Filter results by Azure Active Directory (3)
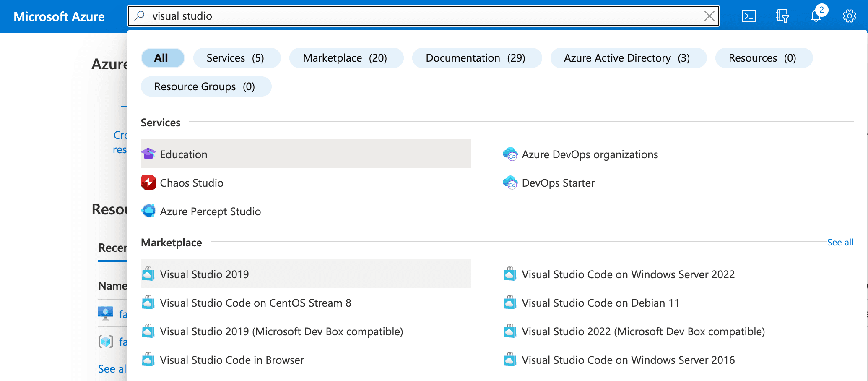Image resolution: width=868 pixels, height=381 pixels. coord(628,58)
